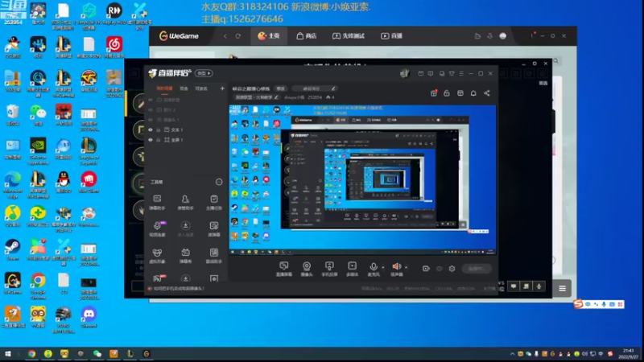The width and height of the screenshot is (644, 362).
Task: Open the 歌词助手 lyrics assistant tool
Action: tap(213, 256)
